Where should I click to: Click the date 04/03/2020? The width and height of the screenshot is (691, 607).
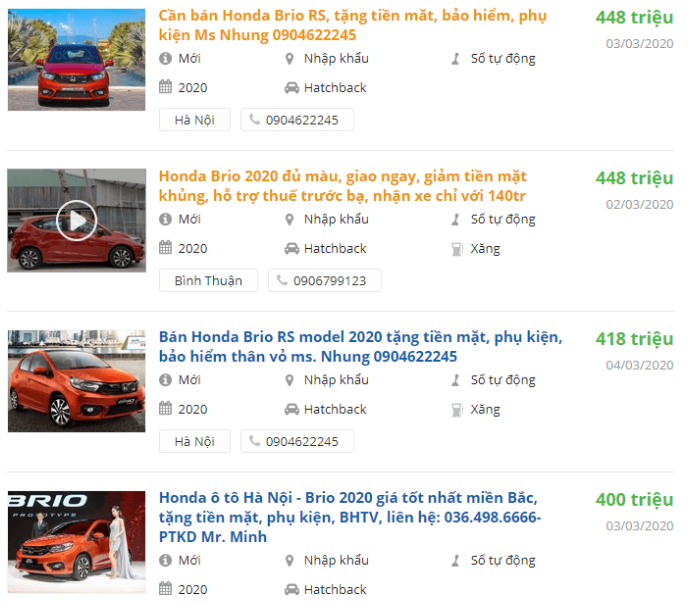639,365
